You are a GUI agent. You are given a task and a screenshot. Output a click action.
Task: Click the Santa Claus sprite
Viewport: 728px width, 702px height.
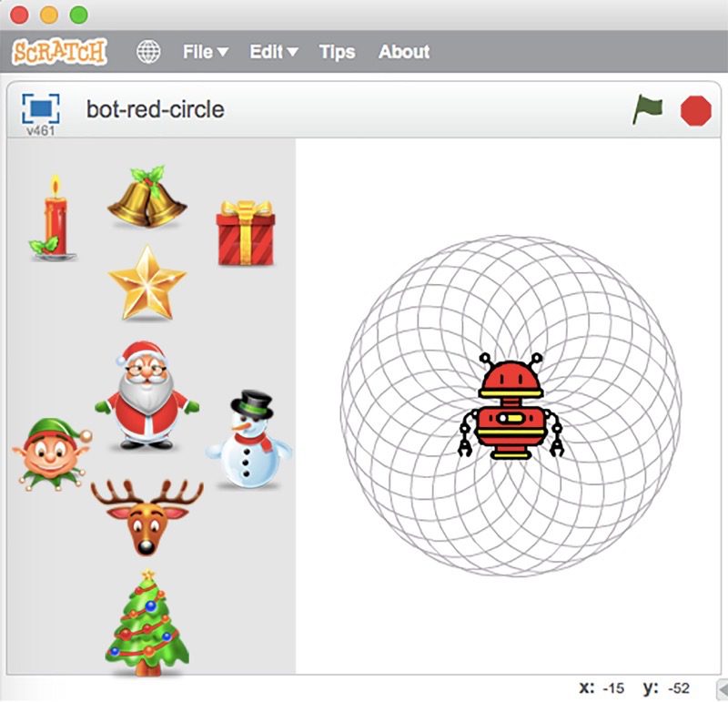[x=146, y=394]
